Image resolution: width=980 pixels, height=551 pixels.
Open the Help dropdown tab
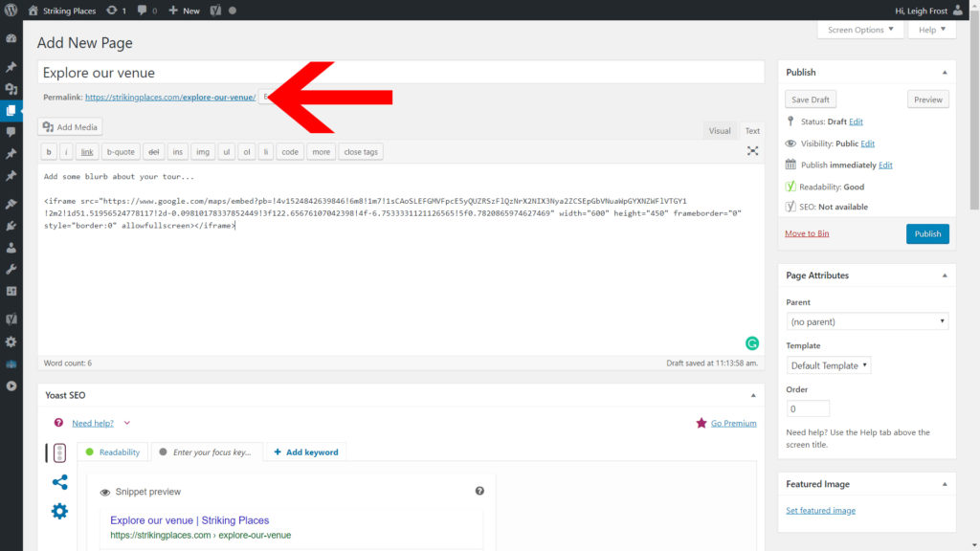[932, 30]
